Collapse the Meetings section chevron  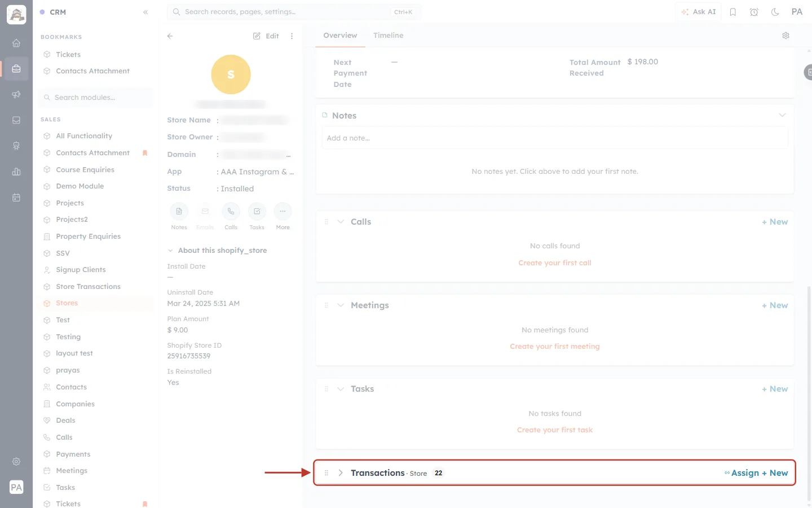coord(341,305)
